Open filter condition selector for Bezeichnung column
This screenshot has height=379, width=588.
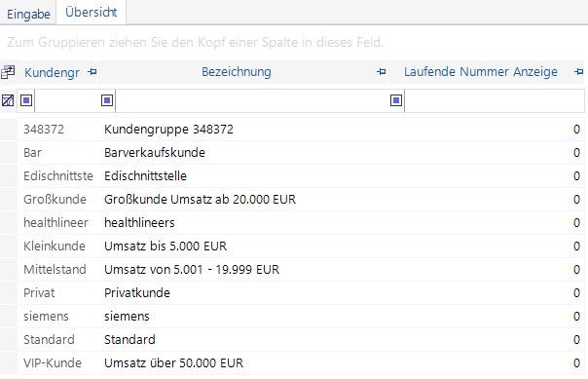pos(107,100)
